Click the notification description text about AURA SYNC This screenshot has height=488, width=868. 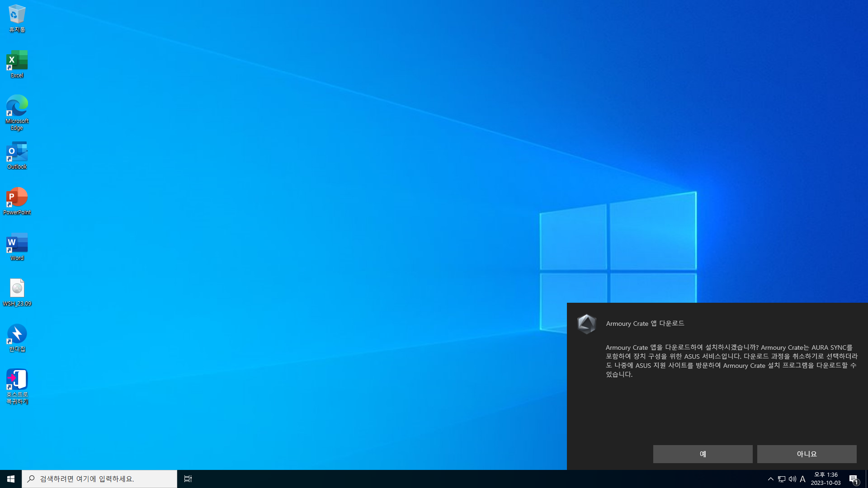[x=731, y=361]
